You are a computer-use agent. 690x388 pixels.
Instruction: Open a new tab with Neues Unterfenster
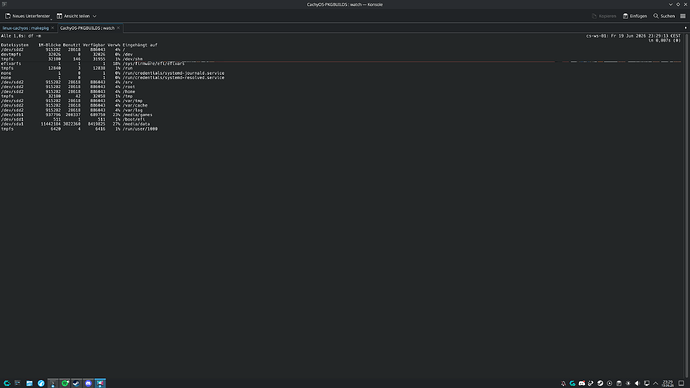[x=27, y=16]
